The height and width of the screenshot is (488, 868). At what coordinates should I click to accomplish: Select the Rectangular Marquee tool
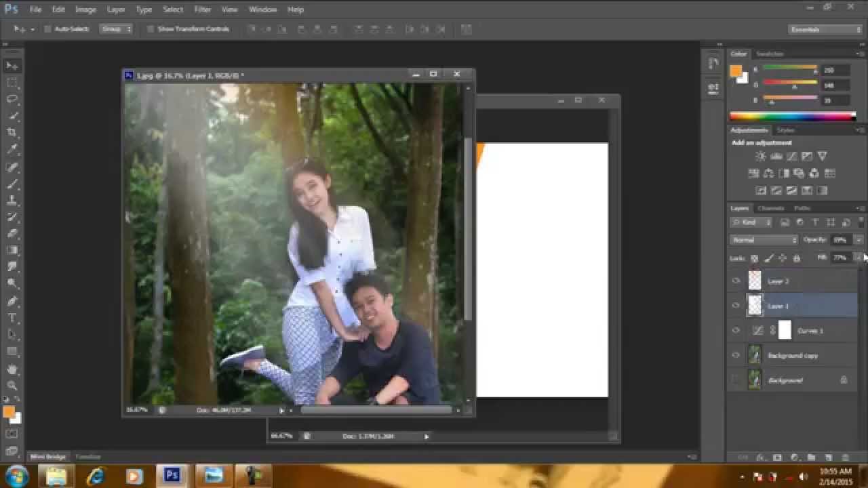click(12, 83)
